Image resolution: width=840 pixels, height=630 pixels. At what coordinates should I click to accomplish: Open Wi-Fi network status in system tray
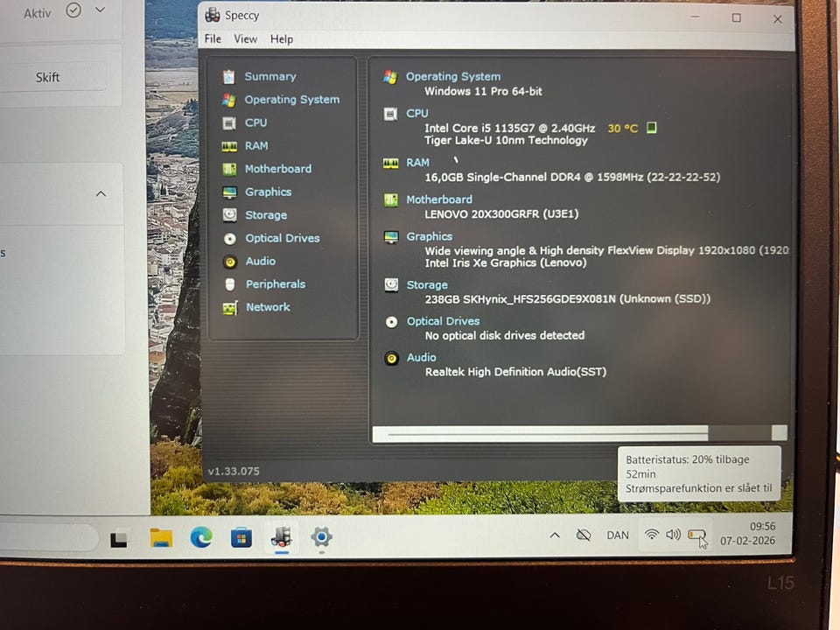pyautogui.click(x=651, y=534)
